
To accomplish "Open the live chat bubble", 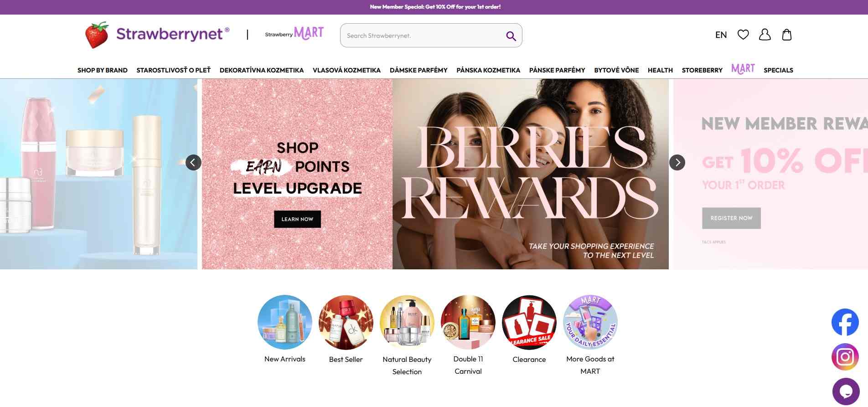I will [x=846, y=392].
